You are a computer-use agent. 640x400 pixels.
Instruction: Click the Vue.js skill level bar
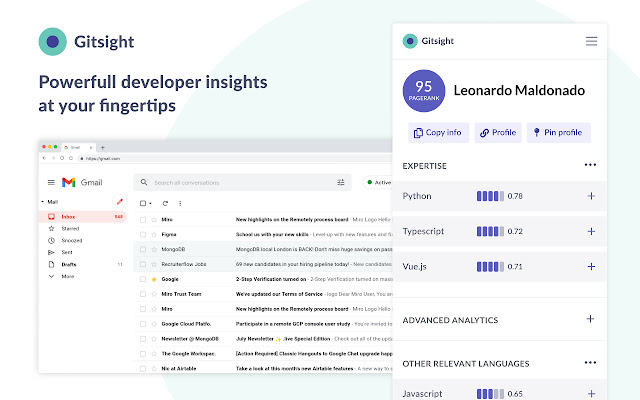[x=490, y=267]
